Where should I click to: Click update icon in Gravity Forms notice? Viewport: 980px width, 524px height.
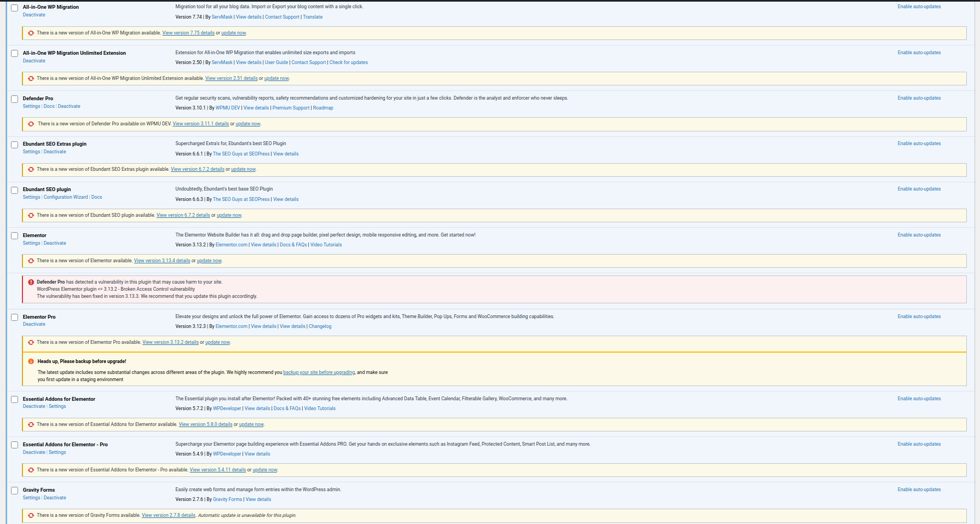click(31, 515)
